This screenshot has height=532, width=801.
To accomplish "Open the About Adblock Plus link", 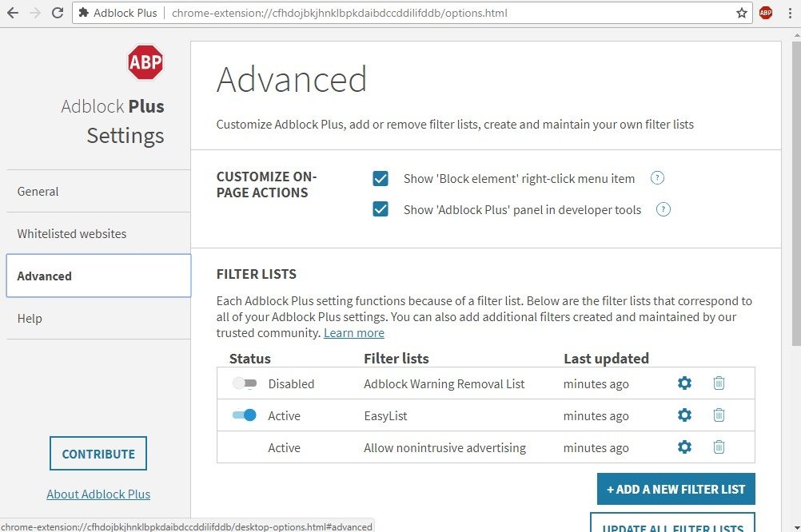I will click(x=98, y=494).
